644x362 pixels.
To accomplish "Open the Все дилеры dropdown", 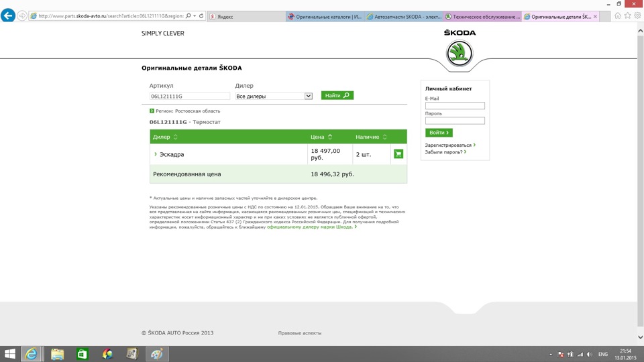I will [x=274, y=96].
